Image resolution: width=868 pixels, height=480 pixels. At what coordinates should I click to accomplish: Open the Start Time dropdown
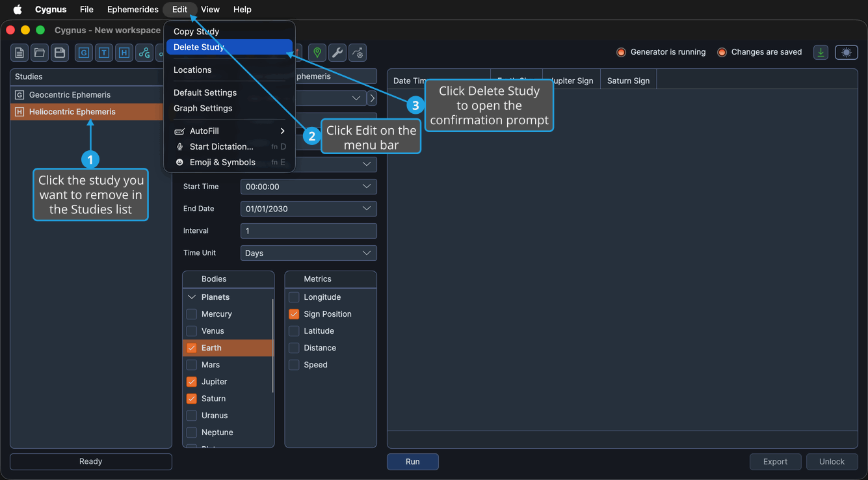(x=309, y=187)
